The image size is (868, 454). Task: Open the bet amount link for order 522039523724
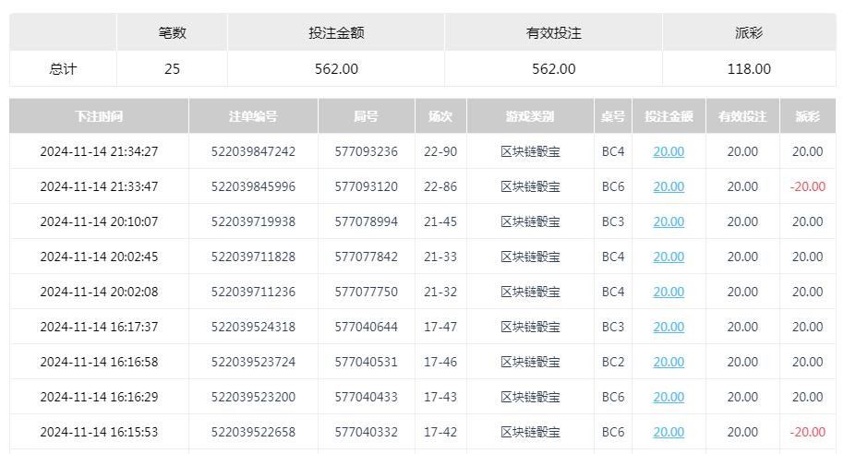669,362
